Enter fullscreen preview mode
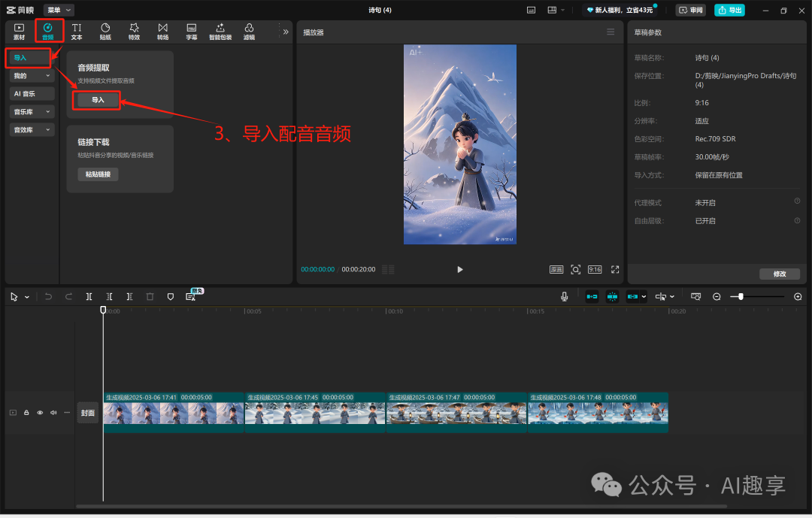Image resolution: width=812 pixels, height=518 pixels. [x=615, y=269]
